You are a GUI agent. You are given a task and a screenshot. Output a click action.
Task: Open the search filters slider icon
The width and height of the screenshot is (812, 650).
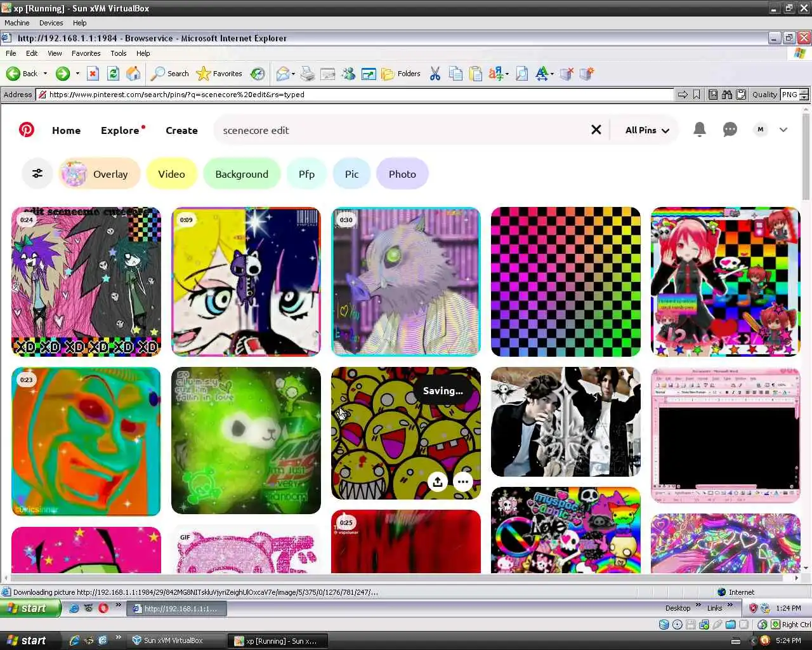tap(37, 173)
